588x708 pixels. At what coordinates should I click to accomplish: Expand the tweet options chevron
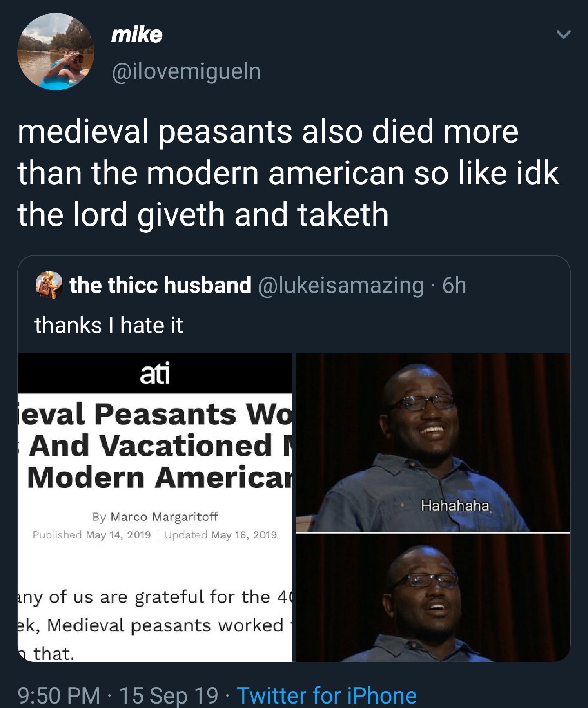(563, 34)
